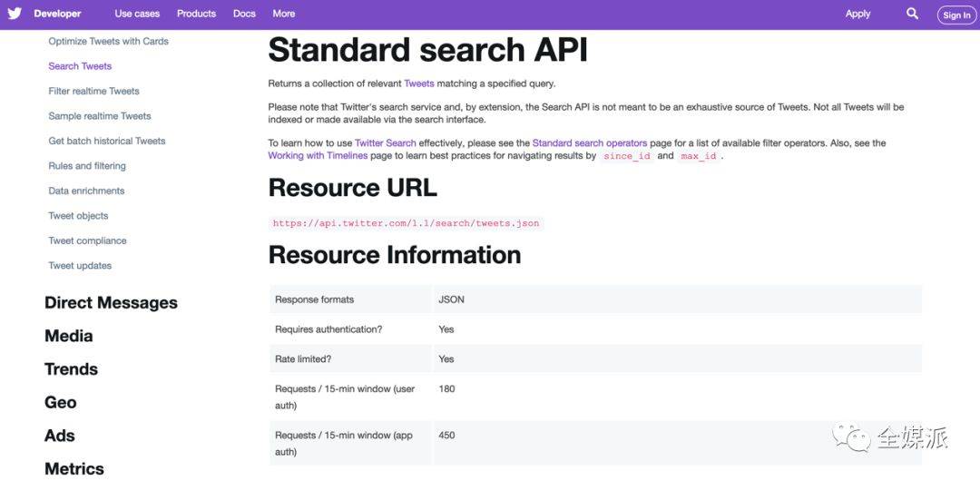Open the Use cases menu
Viewport: 980px width, 481px height.
[137, 14]
